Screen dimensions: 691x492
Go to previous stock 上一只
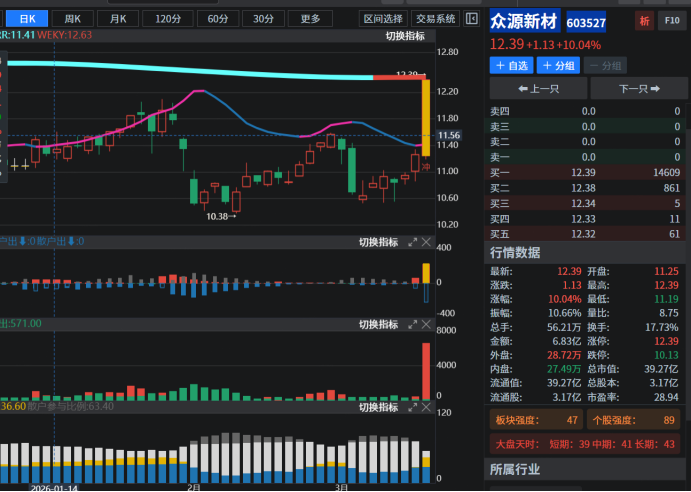(x=538, y=89)
